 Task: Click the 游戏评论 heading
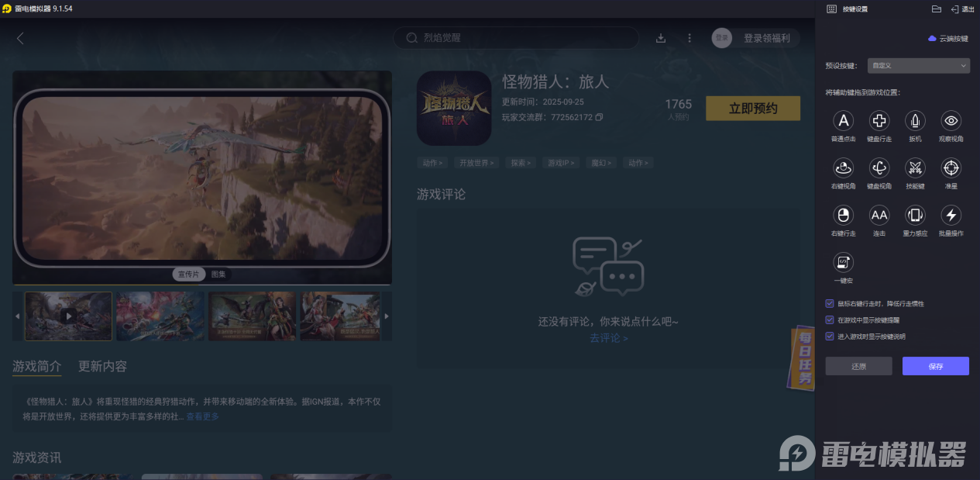[441, 194]
